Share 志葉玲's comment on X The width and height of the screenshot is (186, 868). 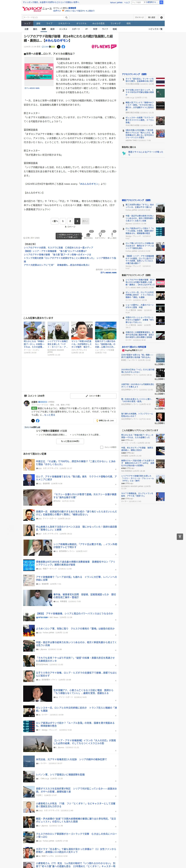[33, 421]
